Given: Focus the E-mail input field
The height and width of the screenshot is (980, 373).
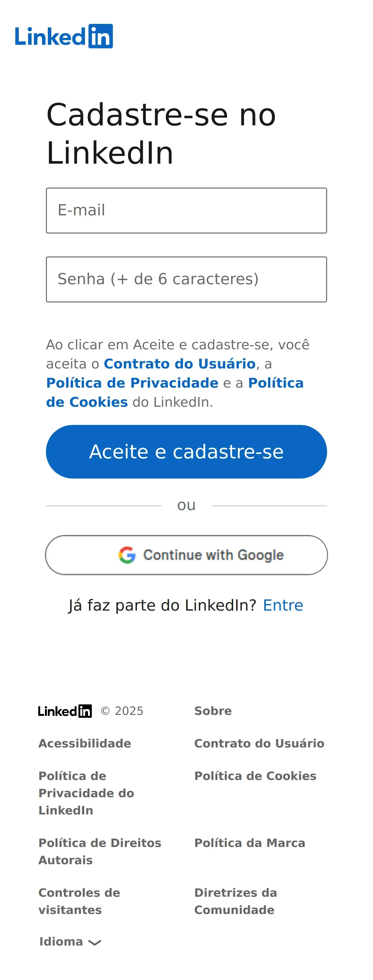Looking at the screenshot, I should point(186,210).
